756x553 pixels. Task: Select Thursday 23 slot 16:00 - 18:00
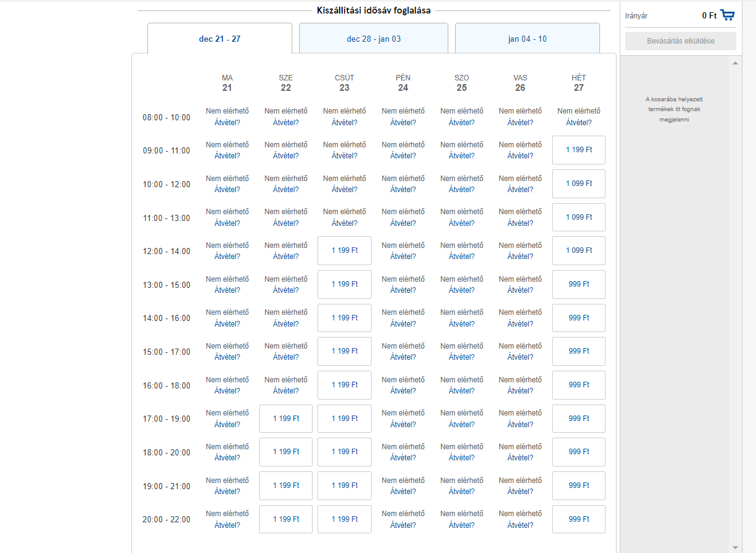click(345, 385)
